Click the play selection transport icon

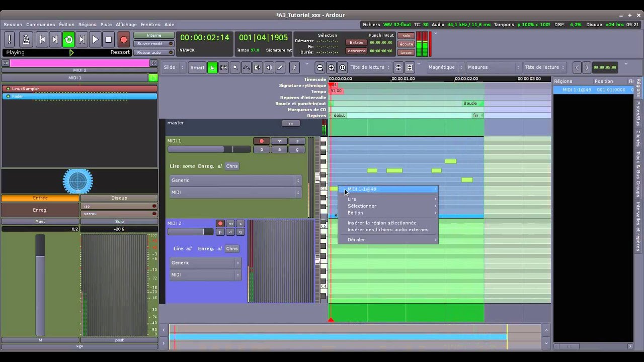(82, 39)
